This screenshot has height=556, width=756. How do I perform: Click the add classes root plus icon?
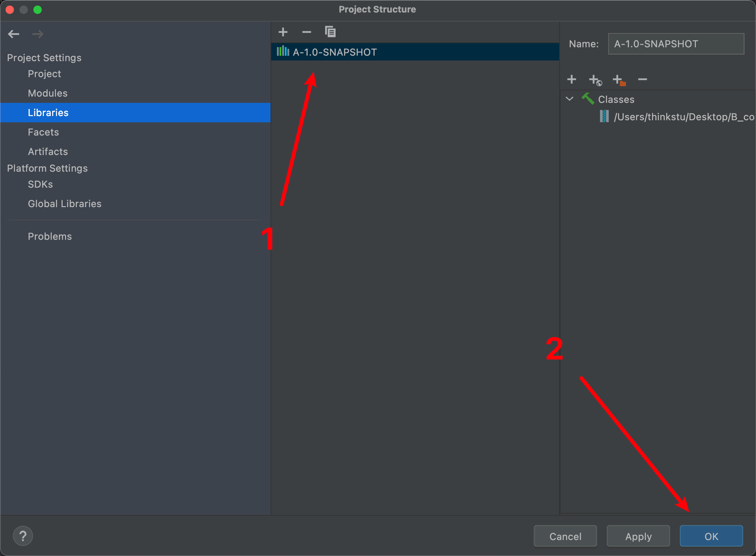tap(571, 80)
